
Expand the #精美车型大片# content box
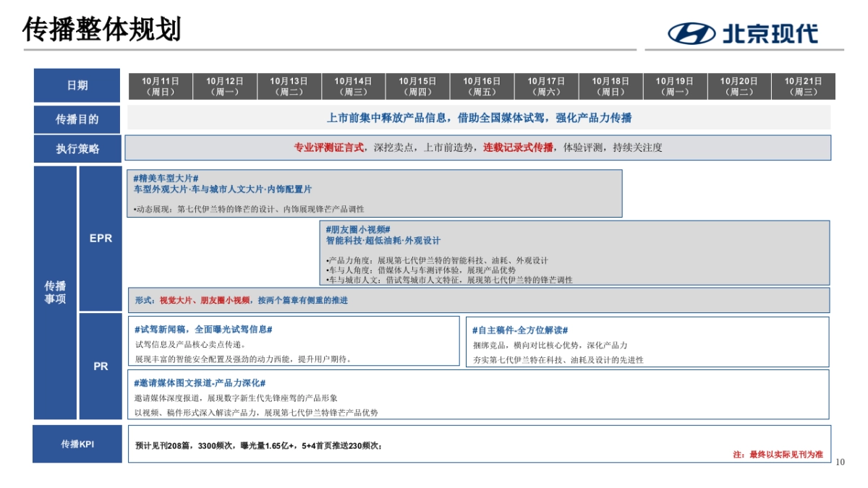(373, 192)
